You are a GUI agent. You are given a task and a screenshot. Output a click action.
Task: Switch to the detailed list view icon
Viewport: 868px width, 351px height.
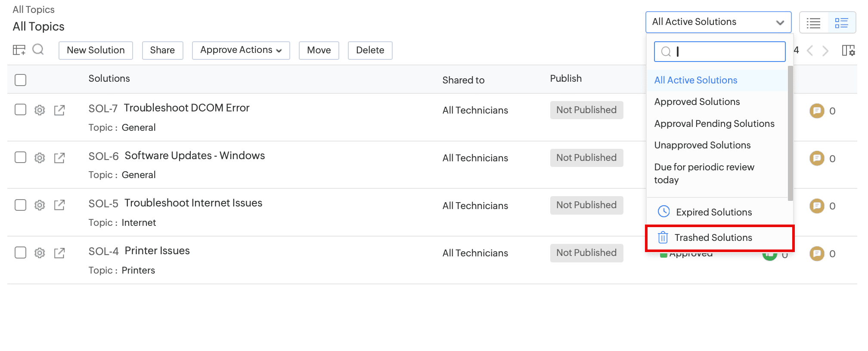pyautogui.click(x=841, y=23)
